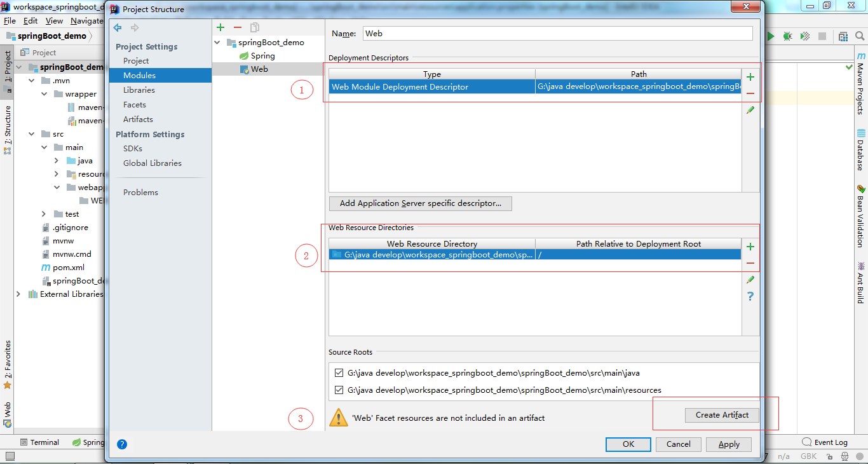Open Facets settings
Screen dimensions: 868x464
point(135,105)
